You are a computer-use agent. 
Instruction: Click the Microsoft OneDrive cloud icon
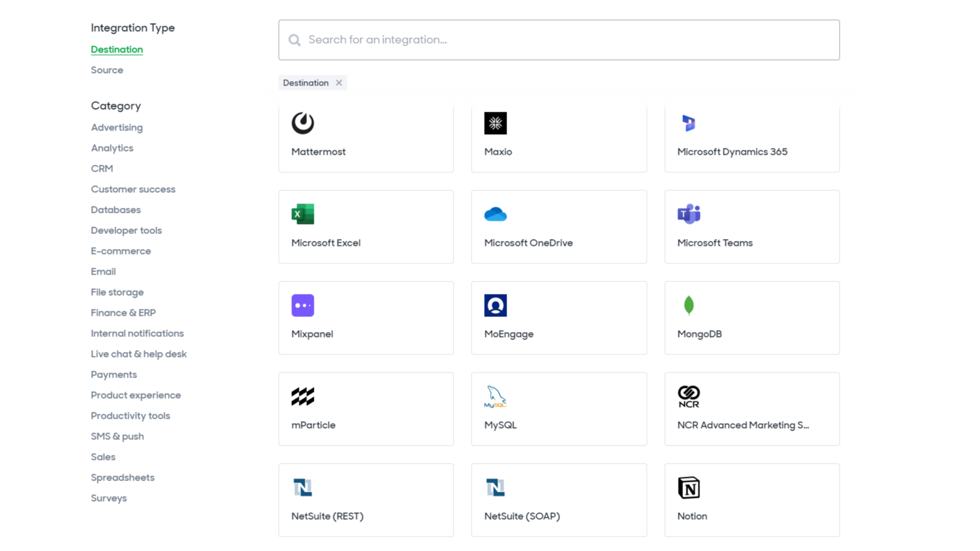coord(495,214)
